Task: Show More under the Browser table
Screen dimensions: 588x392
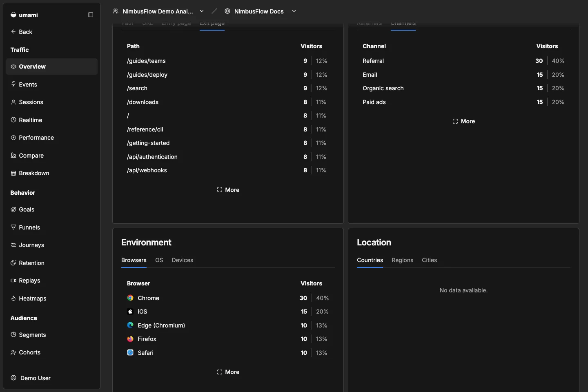Action: (x=228, y=372)
